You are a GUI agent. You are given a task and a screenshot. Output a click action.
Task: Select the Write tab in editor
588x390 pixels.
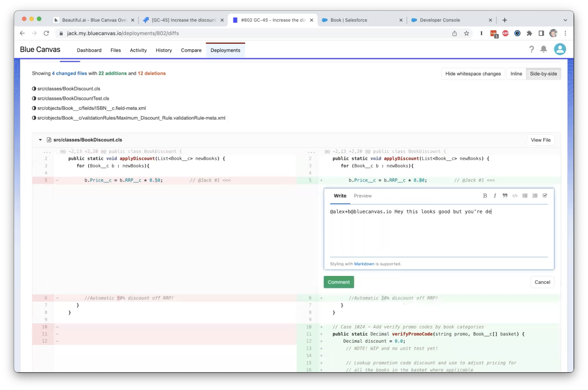click(x=340, y=196)
